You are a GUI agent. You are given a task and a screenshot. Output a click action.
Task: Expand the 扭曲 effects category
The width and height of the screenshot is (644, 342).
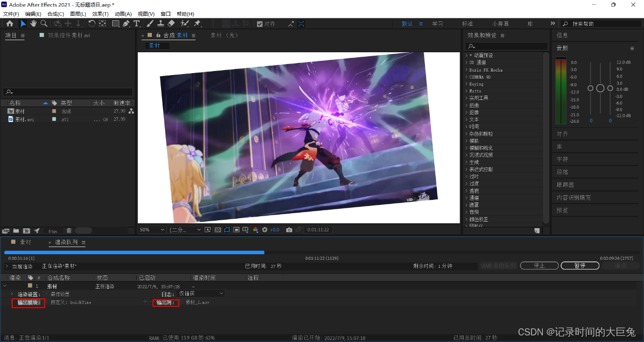pyautogui.click(x=466, y=105)
